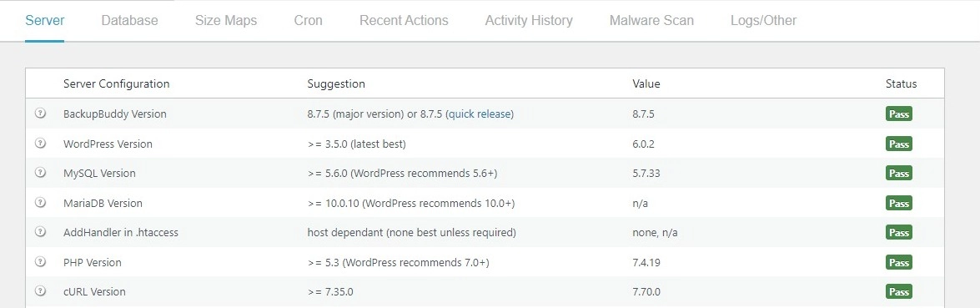This screenshot has width=980, height=308.
Task: Open the Database tab
Action: (x=129, y=21)
